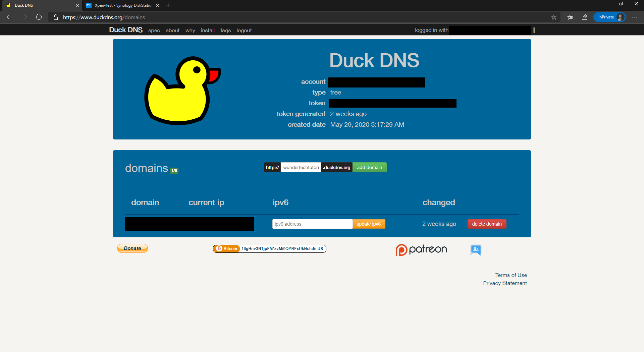This screenshot has width=644, height=352.
Task: Click the 'current ip' column header
Action: [206, 202]
